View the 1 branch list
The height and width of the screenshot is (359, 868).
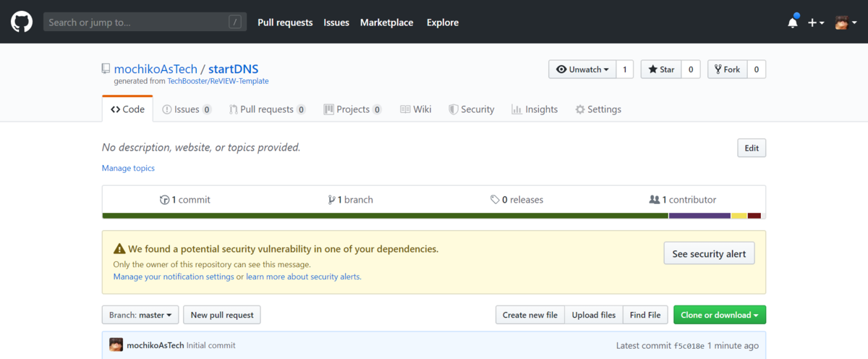351,200
